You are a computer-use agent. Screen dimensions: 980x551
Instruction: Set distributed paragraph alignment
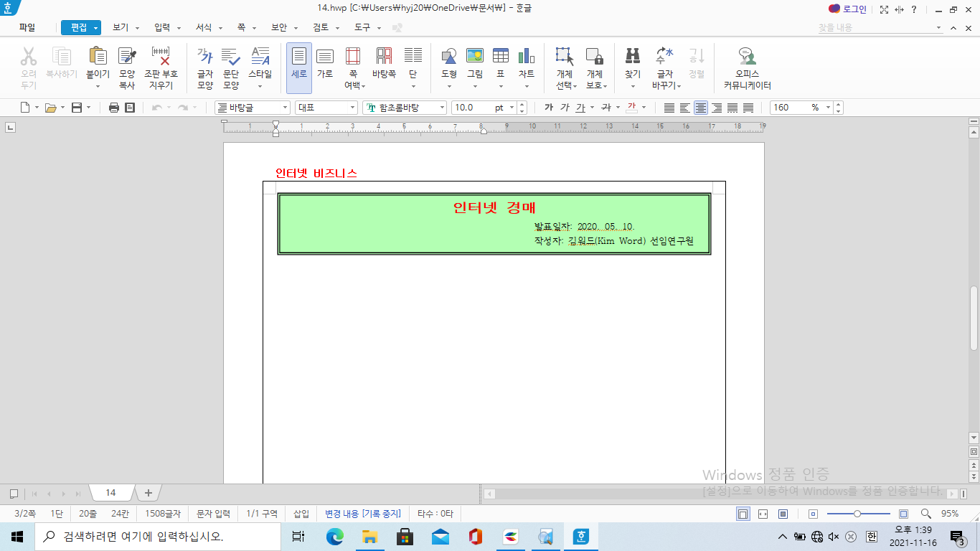(732, 108)
